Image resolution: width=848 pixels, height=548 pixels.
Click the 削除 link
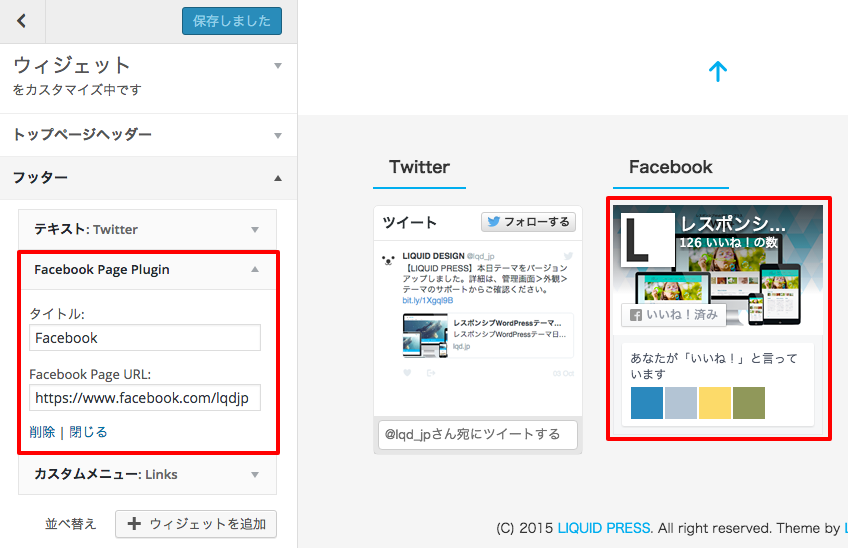(x=42, y=432)
